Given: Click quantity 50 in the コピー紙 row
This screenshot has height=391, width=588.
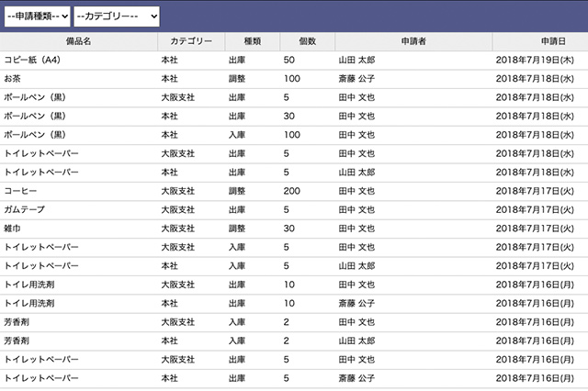Looking at the screenshot, I should tap(289, 60).
